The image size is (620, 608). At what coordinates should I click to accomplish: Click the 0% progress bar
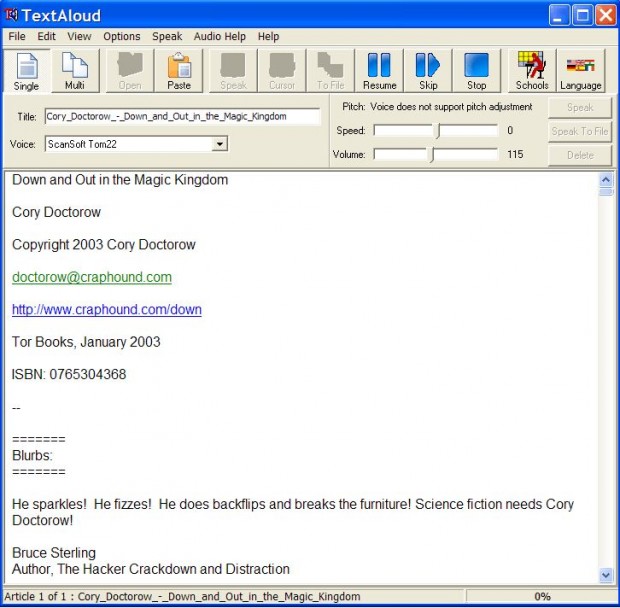click(x=542, y=596)
